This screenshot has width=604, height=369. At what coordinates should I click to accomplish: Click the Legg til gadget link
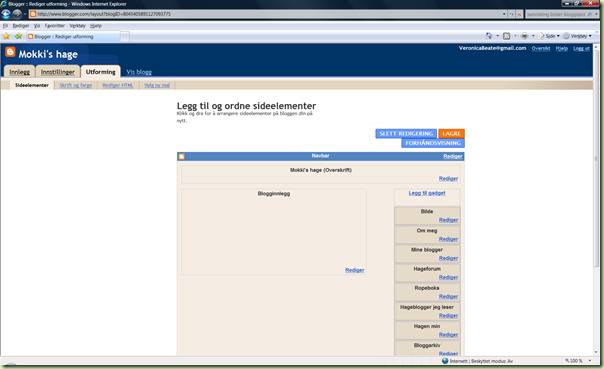[427, 193]
